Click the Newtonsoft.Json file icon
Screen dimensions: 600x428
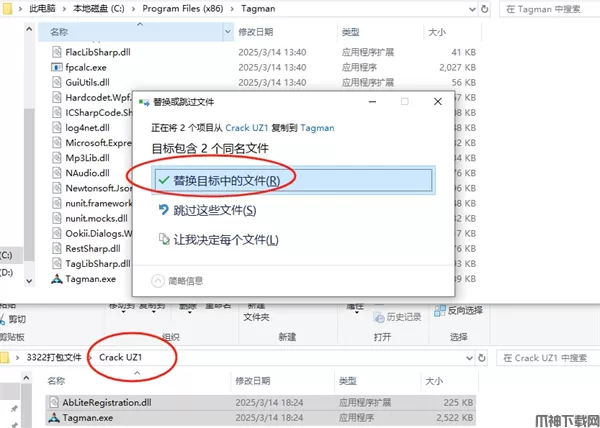[57, 188]
